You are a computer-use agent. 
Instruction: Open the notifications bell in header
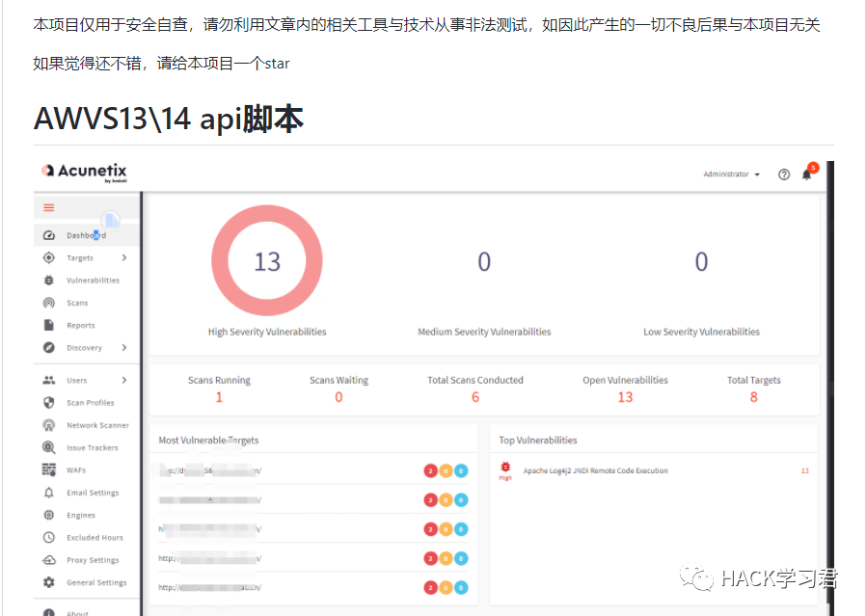[807, 174]
